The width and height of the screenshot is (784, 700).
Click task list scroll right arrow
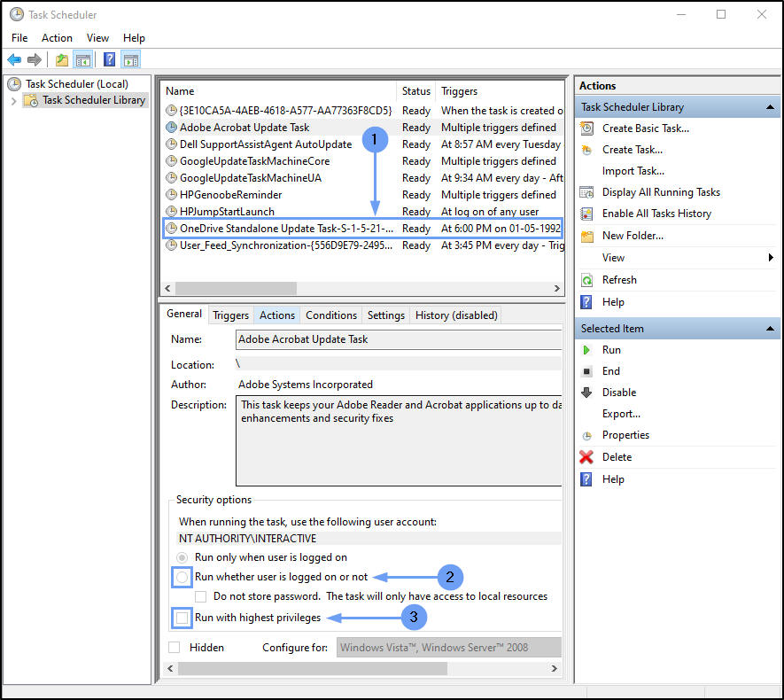tap(556, 289)
